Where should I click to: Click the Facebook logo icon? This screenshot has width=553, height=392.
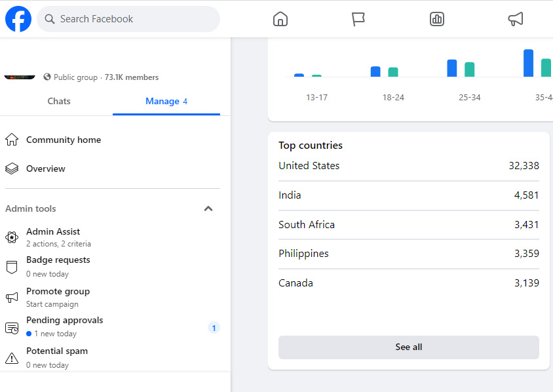[x=18, y=19]
